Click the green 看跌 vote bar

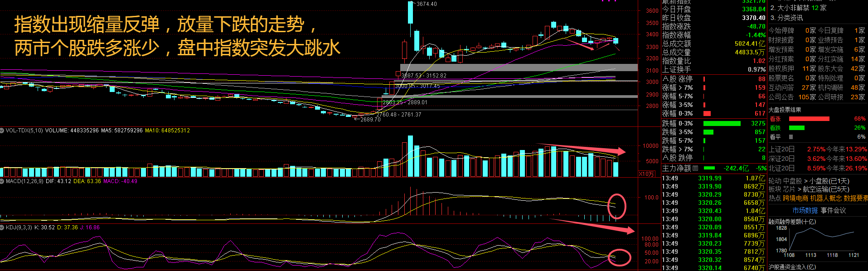(796, 128)
